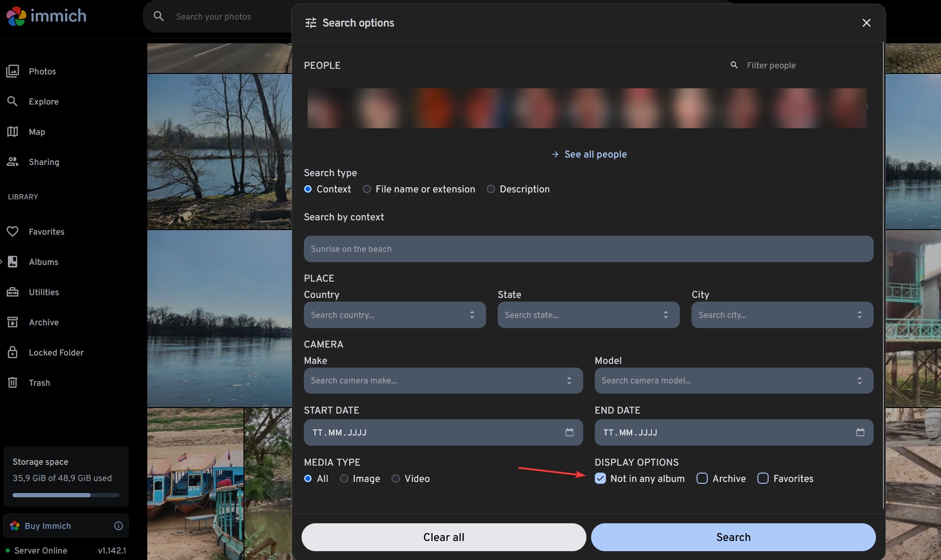Click the See all people link
Viewport: 941px width, 560px height.
pyautogui.click(x=595, y=154)
